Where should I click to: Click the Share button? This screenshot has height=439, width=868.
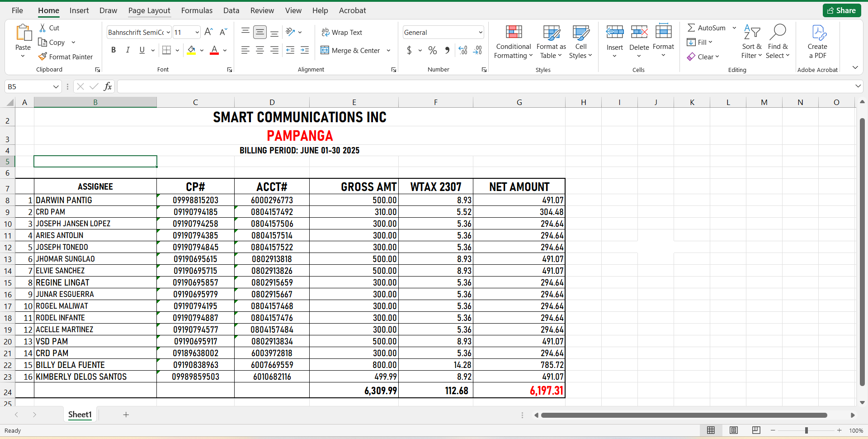841,10
